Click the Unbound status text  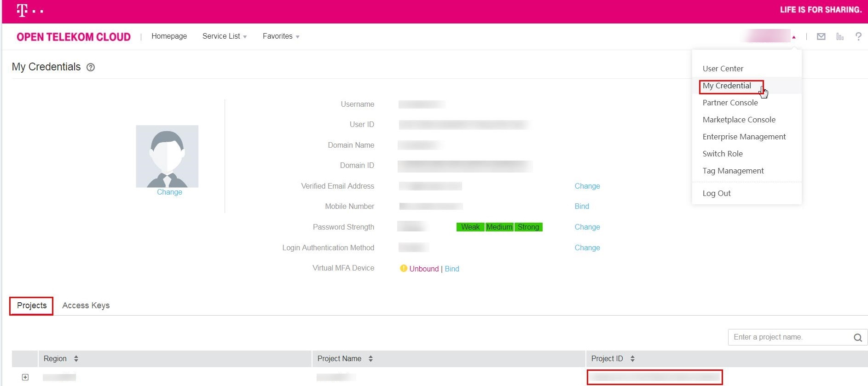coord(424,269)
